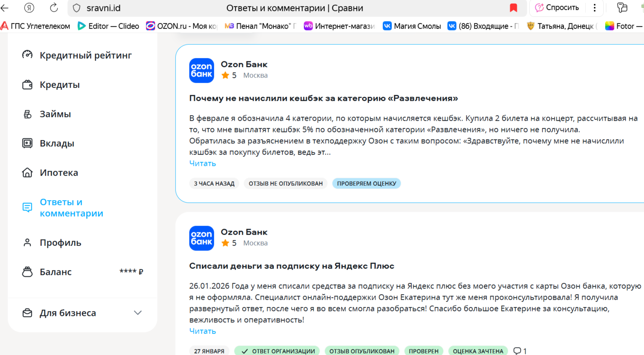The width and height of the screenshot is (644, 355).
Task: Open the Татьяна, Донецк bookmark
Action: 562,26
